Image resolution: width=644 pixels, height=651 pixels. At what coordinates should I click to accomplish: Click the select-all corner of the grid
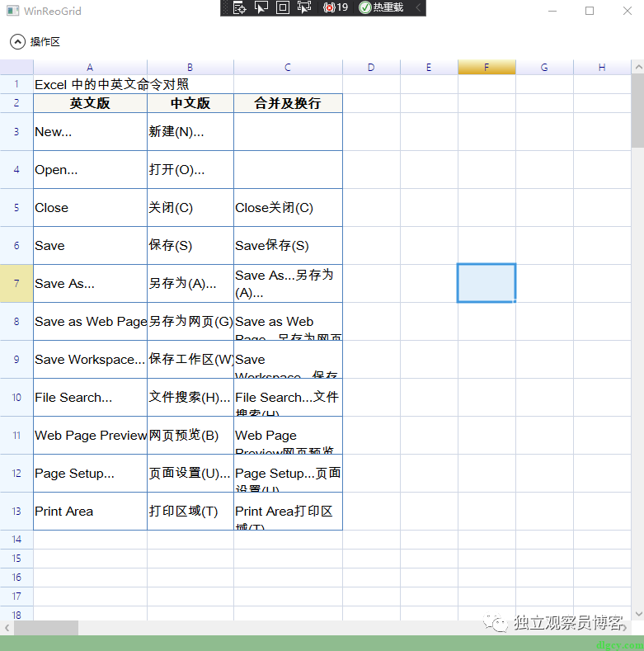[x=16, y=68]
